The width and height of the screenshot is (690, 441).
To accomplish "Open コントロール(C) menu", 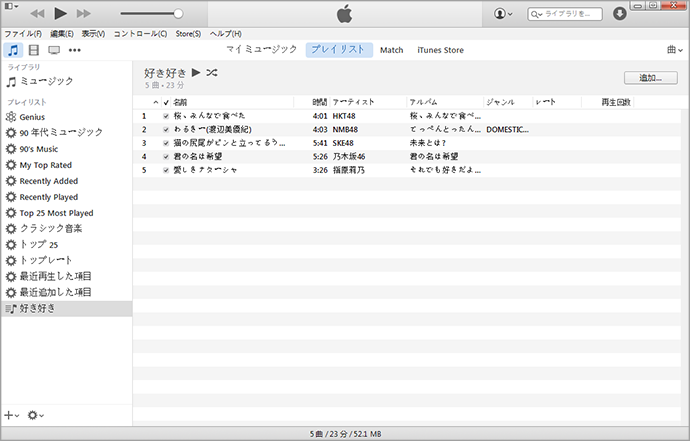I will pos(140,34).
